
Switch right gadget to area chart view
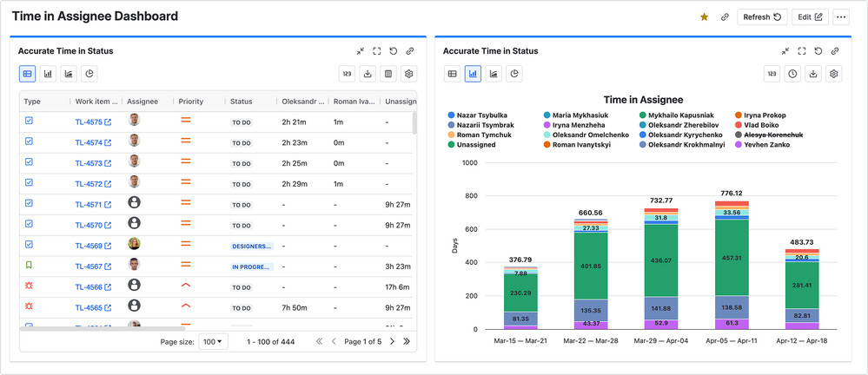tap(494, 74)
